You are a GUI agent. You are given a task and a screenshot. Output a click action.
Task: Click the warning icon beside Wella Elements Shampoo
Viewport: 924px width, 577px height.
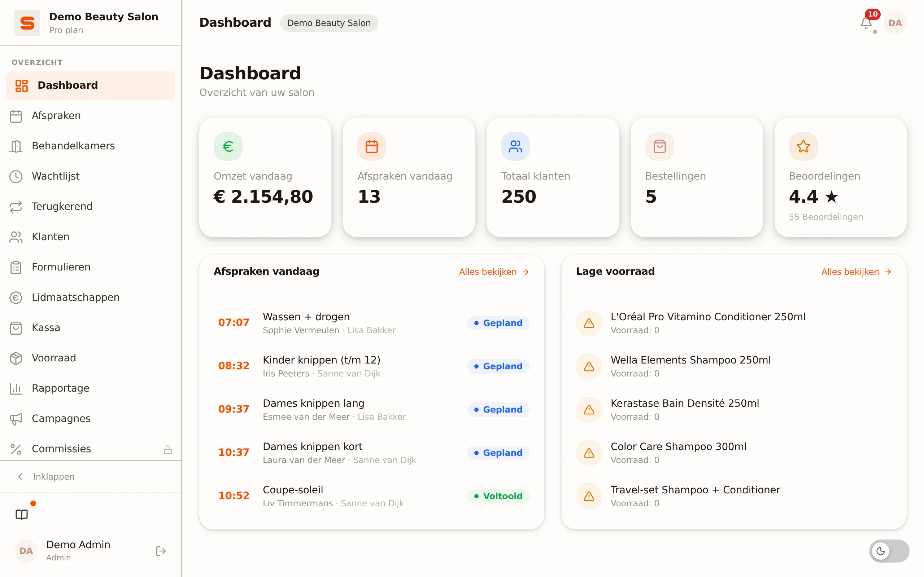(x=589, y=366)
